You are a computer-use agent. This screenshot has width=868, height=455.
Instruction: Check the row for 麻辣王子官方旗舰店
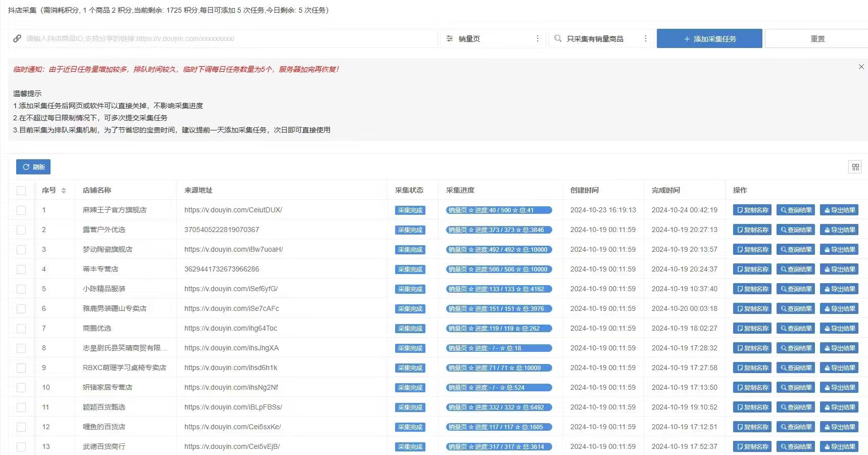coord(21,210)
